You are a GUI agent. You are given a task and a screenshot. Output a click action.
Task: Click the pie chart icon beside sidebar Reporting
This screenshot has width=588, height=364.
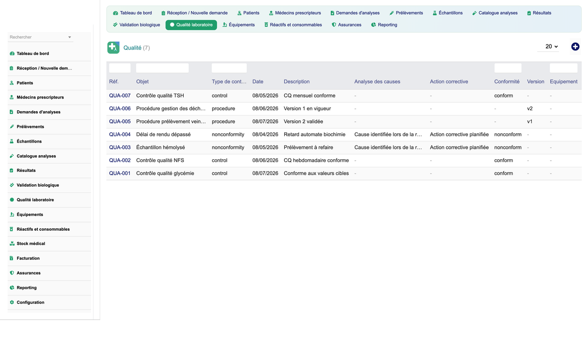point(12,288)
